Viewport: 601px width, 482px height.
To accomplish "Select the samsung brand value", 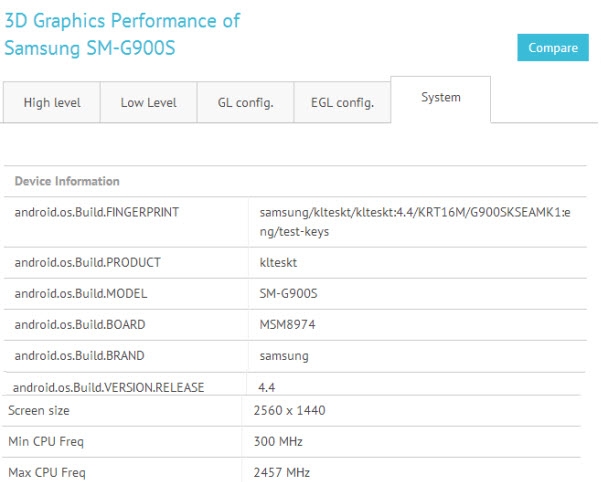I will tap(284, 356).
